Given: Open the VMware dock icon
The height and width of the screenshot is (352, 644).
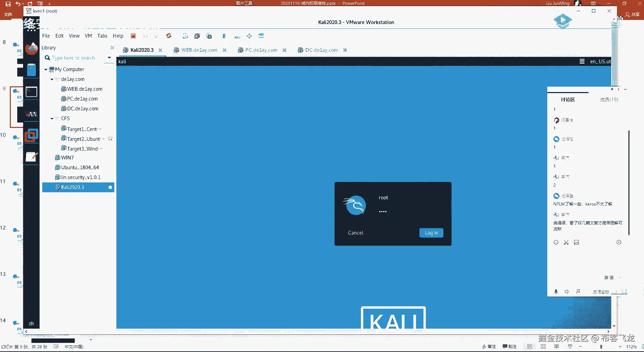Looking at the screenshot, I should [31, 135].
